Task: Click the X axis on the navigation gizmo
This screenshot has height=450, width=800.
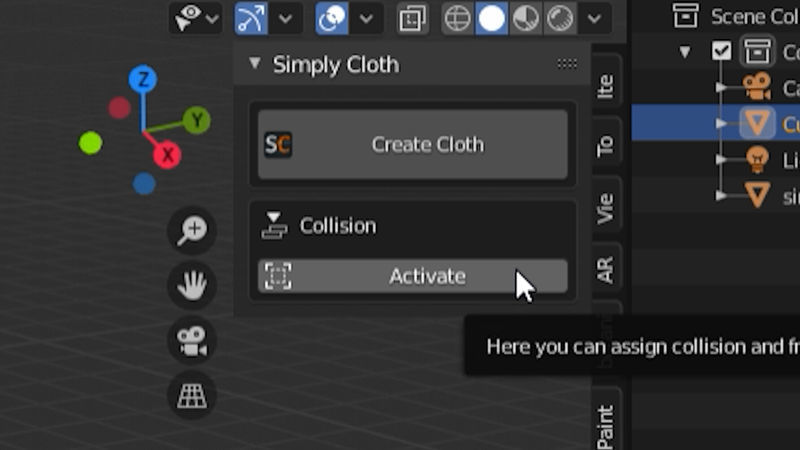Action: pyautogui.click(x=167, y=155)
